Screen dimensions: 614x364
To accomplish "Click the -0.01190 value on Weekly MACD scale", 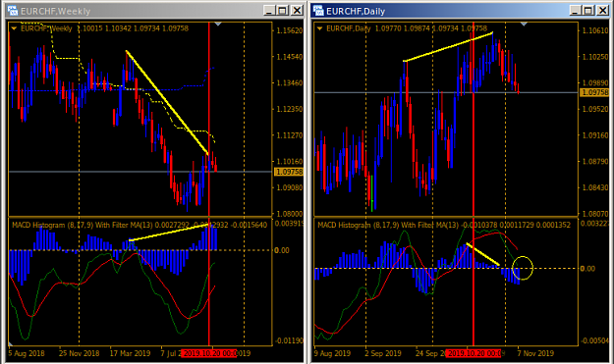I will (x=289, y=340).
